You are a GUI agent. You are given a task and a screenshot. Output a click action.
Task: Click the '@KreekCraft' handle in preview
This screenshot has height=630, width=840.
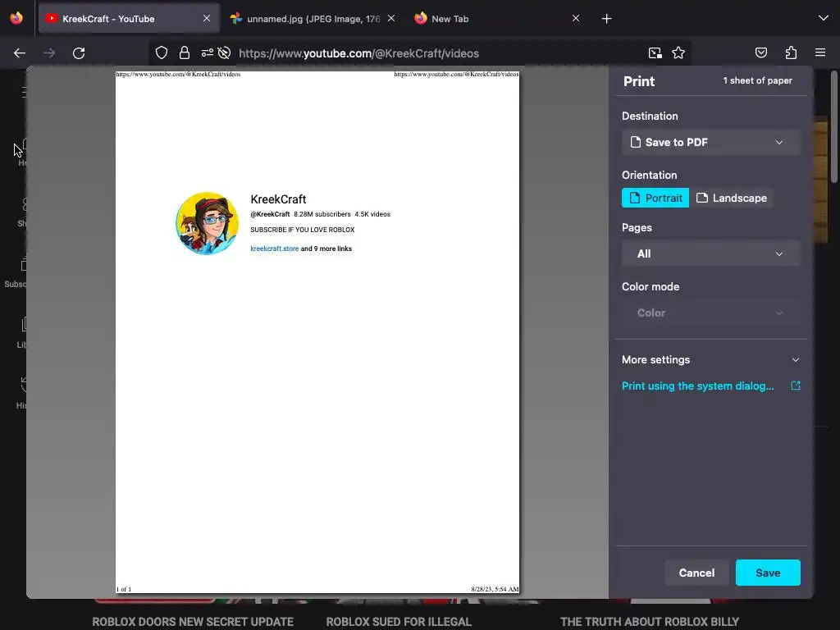click(270, 214)
